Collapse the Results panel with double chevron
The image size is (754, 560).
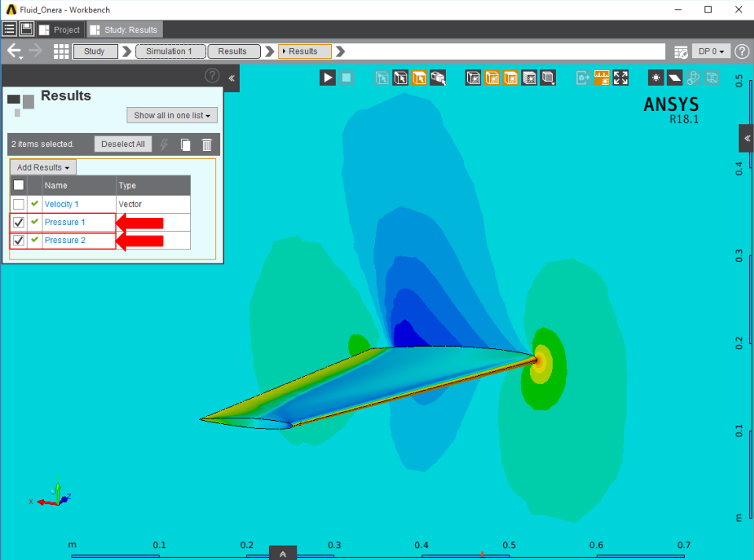pos(232,78)
